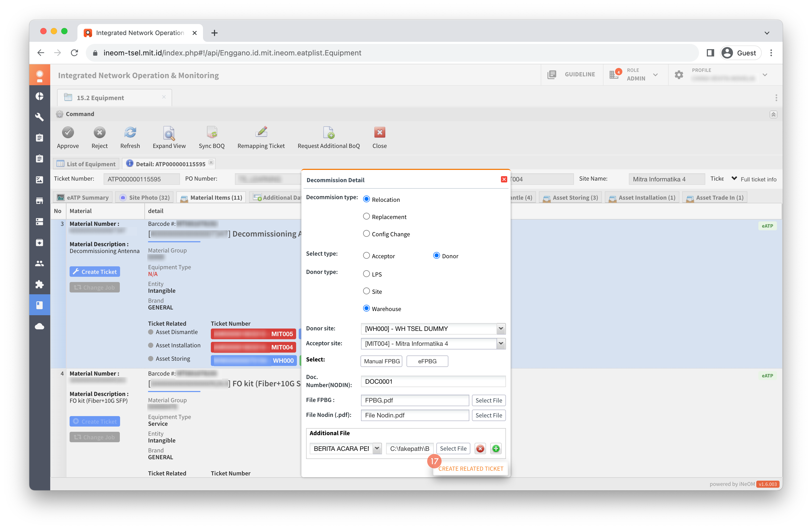
Task: Expand Full ticket info
Action: (754, 179)
